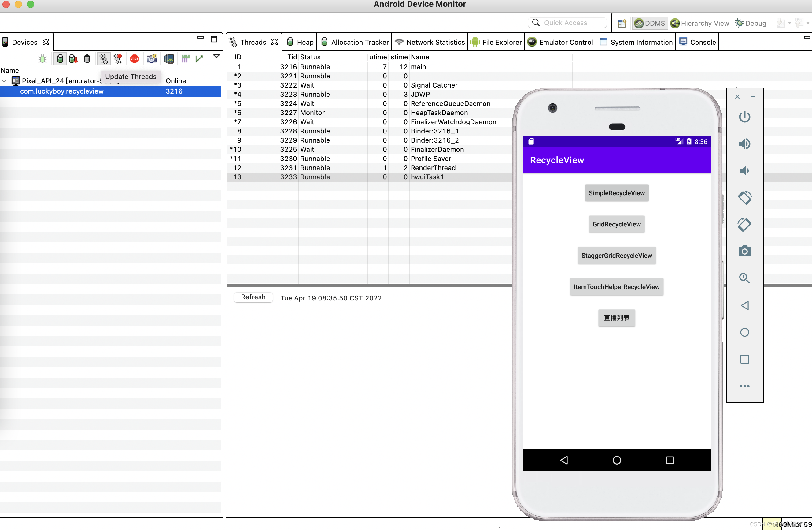Viewport: 812px width, 530px height.
Task: Select com.luckyboy.recycleview process
Action: (62, 91)
